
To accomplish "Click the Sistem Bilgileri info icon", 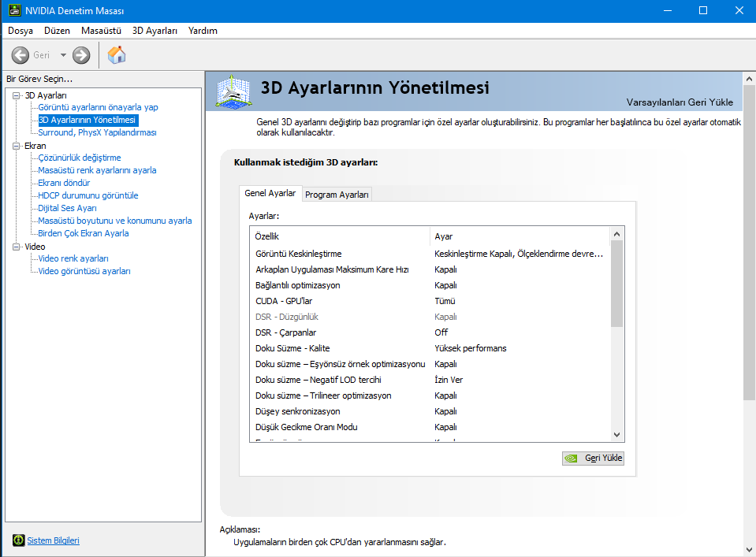I will click(19, 540).
